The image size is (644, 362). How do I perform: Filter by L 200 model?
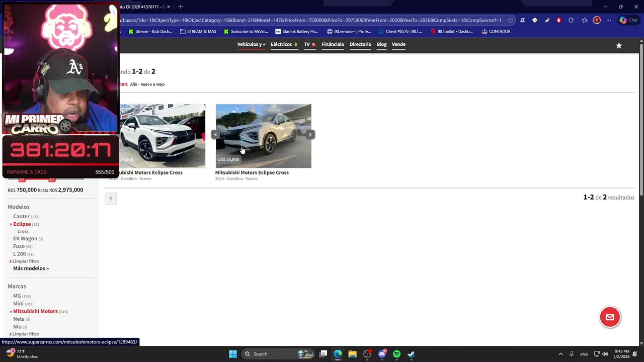click(20, 254)
